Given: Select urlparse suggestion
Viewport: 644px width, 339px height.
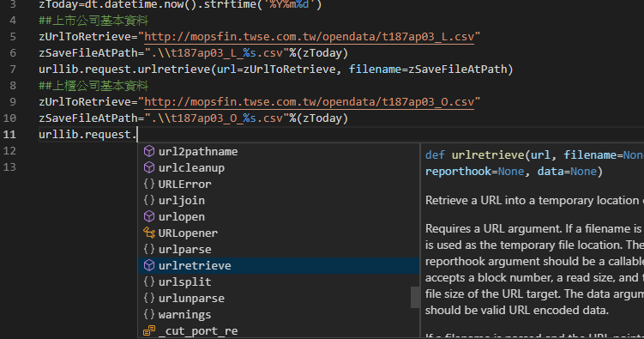Looking at the screenshot, I should (279, 249).
